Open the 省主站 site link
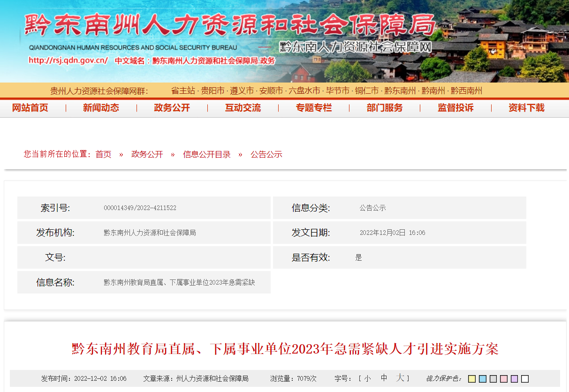 183,91
